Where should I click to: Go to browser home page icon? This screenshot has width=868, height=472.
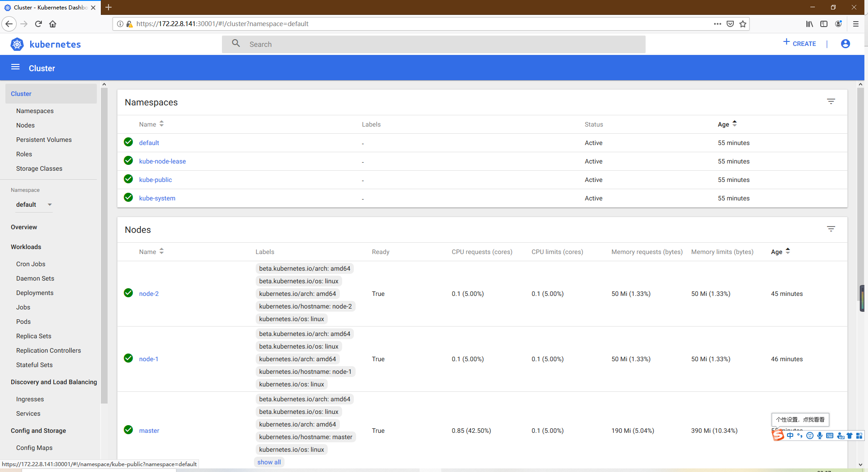point(53,24)
